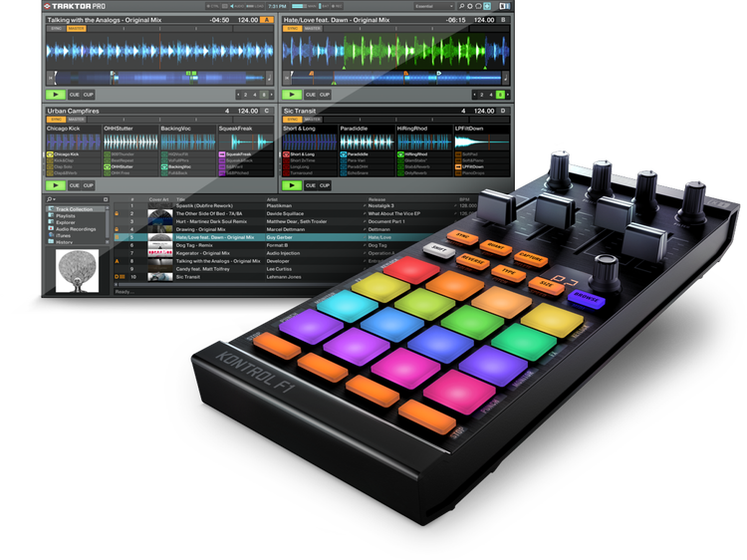Sort tracks by the Title column header
Screen dimensions: 747x560
180,199
